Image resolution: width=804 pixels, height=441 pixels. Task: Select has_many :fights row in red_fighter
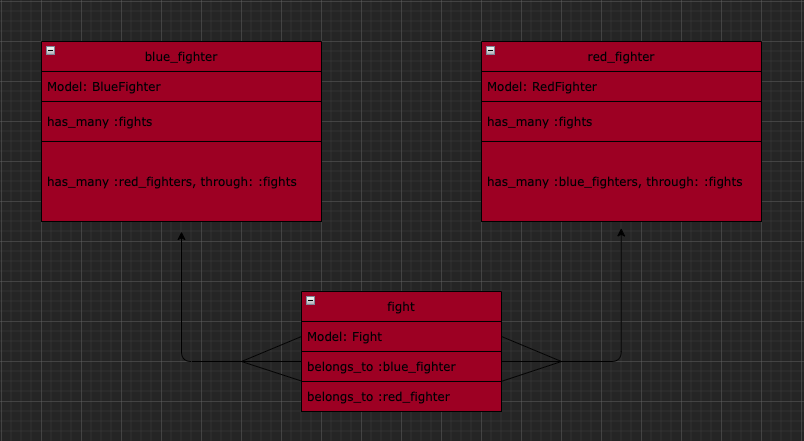click(621, 122)
